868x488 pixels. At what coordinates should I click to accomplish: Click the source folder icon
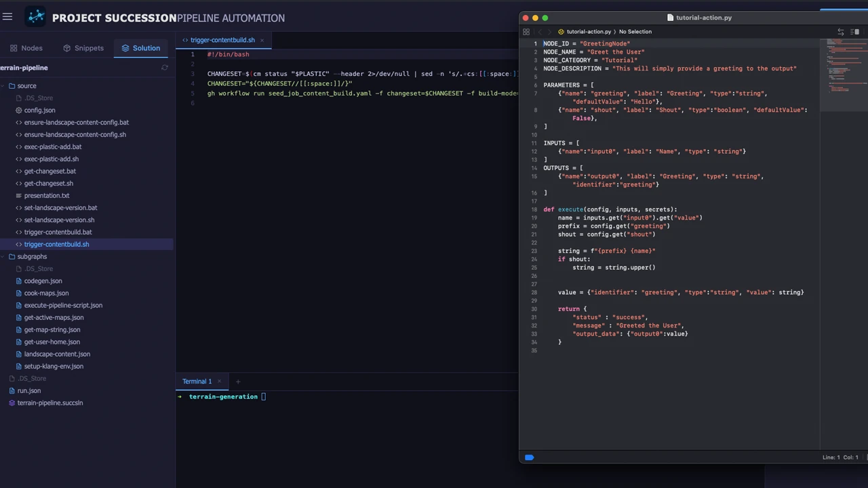(x=12, y=86)
